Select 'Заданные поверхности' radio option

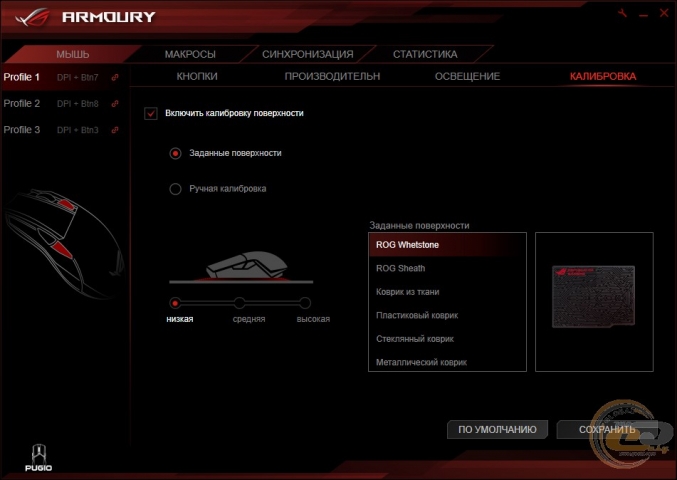175,153
